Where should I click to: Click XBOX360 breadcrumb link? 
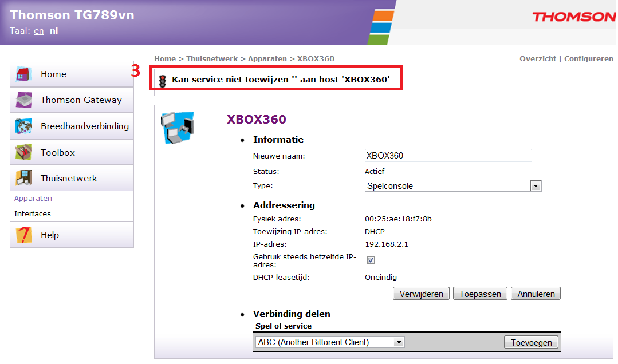(316, 59)
